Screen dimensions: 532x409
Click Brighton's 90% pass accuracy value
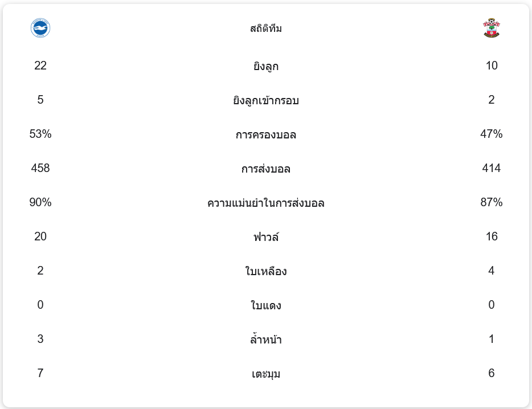[40, 202]
